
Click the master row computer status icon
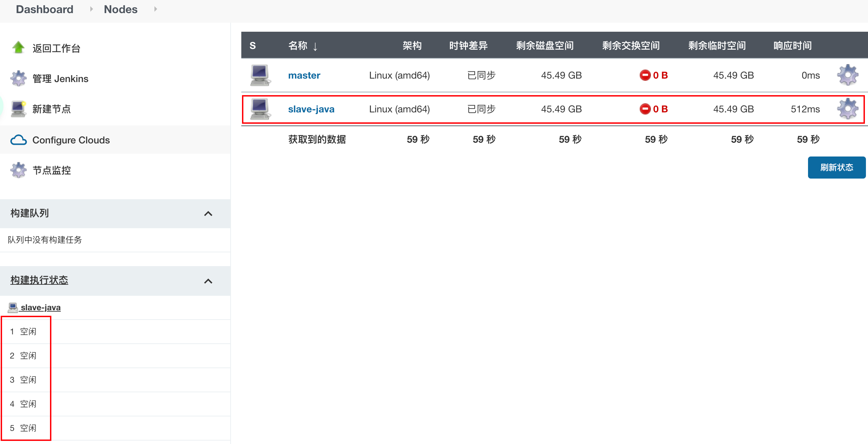[x=260, y=75]
